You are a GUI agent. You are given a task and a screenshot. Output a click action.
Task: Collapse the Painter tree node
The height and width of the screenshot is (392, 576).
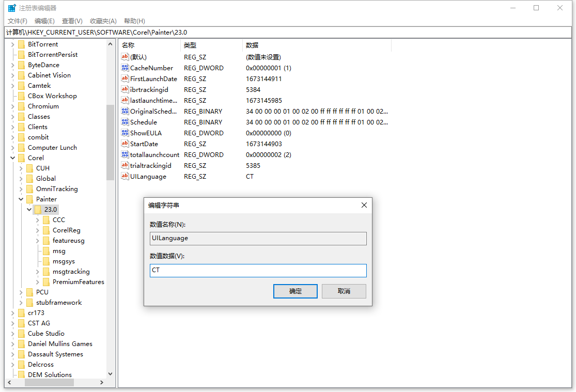[x=21, y=199]
